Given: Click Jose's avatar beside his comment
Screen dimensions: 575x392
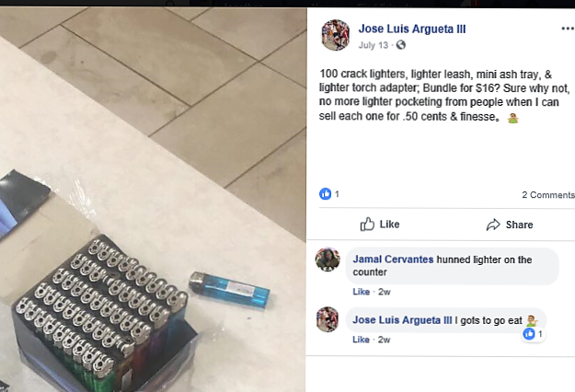Looking at the screenshot, I should (328, 319).
